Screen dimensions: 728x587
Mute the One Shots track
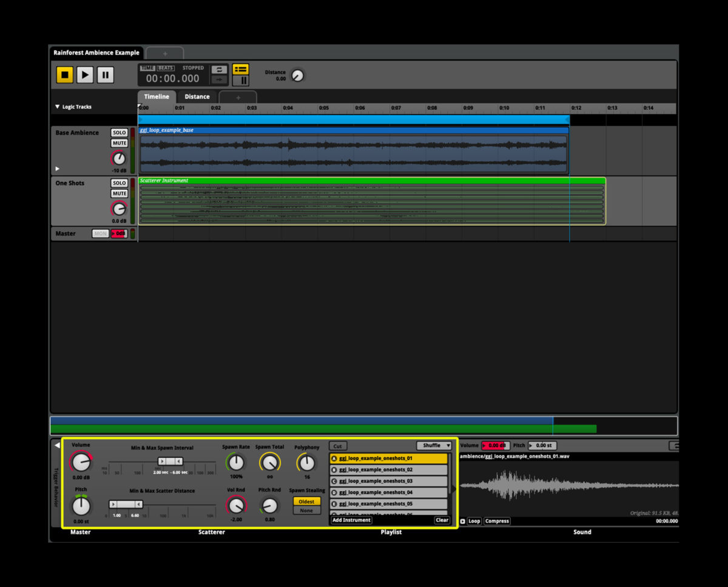tap(119, 193)
